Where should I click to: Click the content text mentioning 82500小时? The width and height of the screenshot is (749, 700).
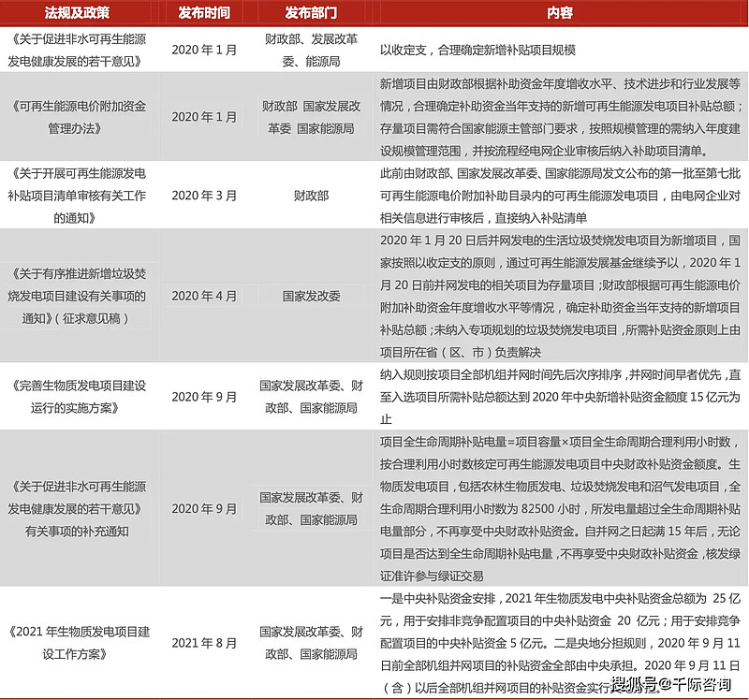pos(560,509)
